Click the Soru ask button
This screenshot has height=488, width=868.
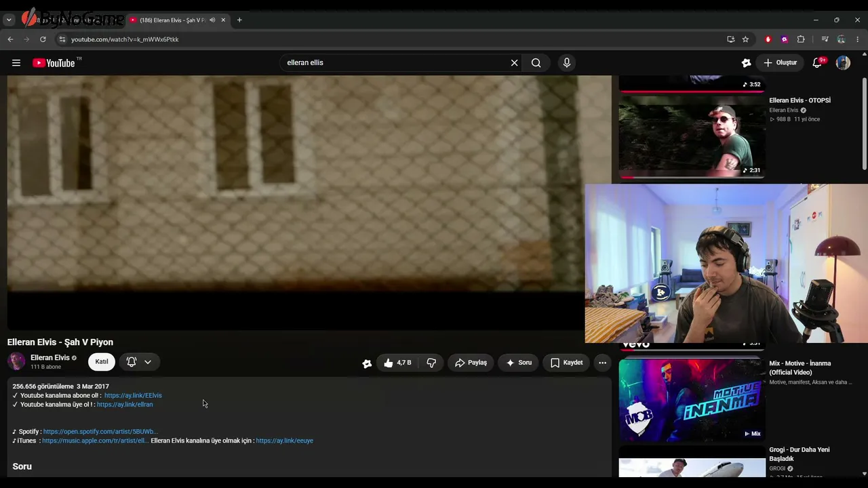(x=519, y=363)
